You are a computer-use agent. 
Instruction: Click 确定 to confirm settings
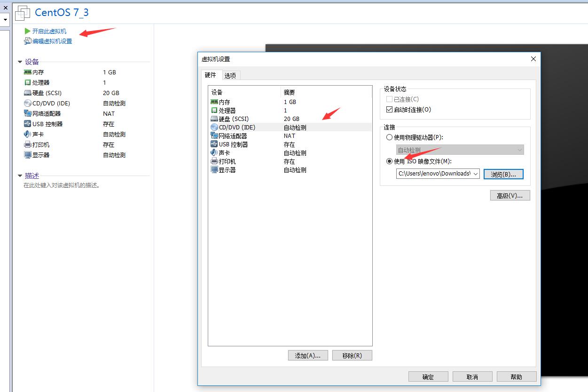pos(428,376)
